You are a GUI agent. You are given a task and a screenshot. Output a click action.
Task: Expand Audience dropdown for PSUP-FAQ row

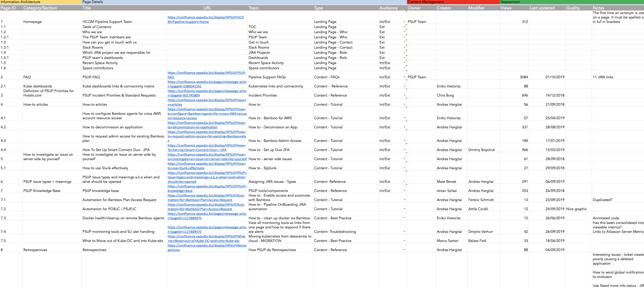click(404, 77)
